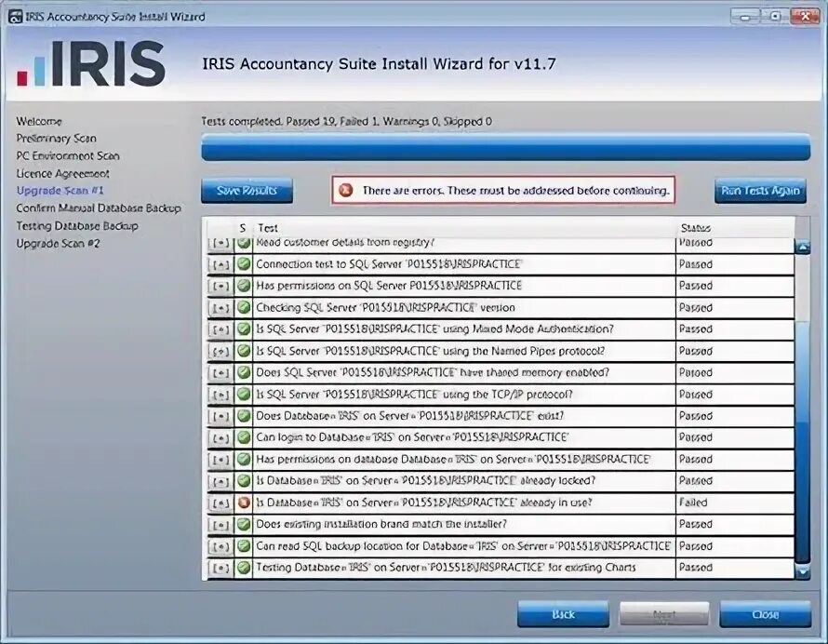Viewport: 828px width, 644px height.
Task: Select Testing Database Backup step
Action: coord(77,225)
